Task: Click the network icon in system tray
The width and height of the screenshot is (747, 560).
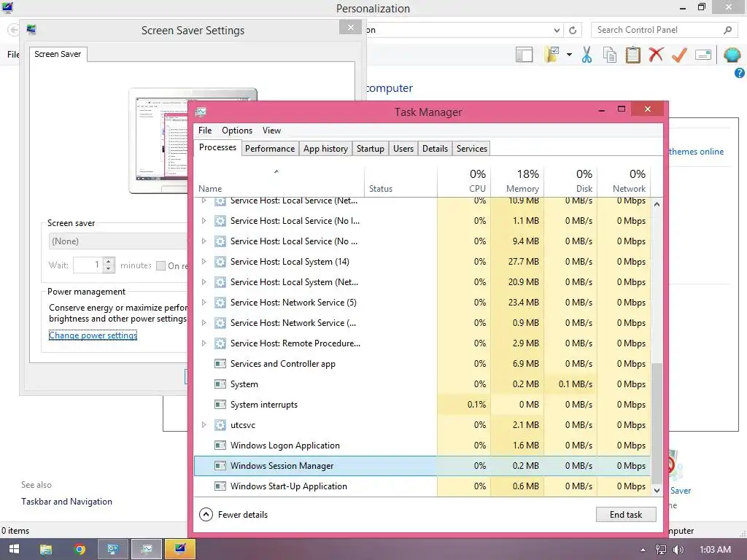Action: [x=661, y=550]
